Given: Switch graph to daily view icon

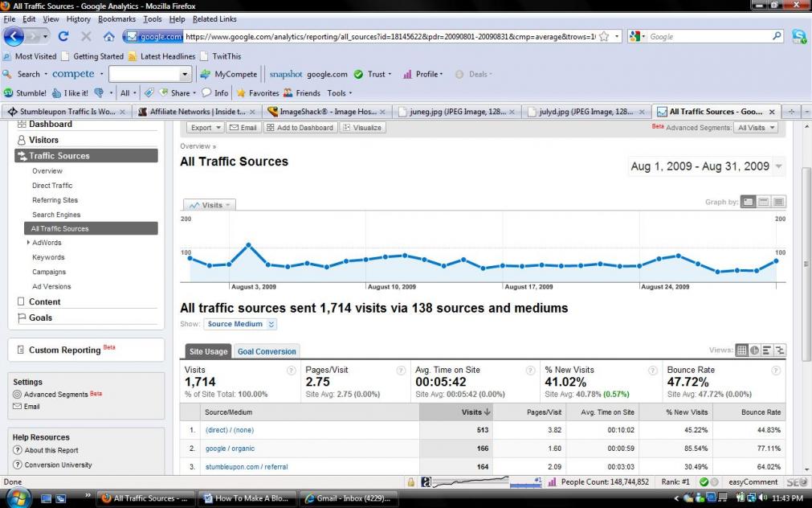Looking at the screenshot, I should coord(748,202).
